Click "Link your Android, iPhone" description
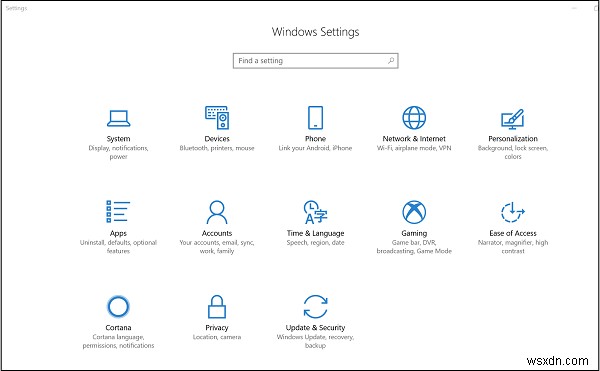The width and height of the screenshot is (600, 371). click(x=315, y=148)
